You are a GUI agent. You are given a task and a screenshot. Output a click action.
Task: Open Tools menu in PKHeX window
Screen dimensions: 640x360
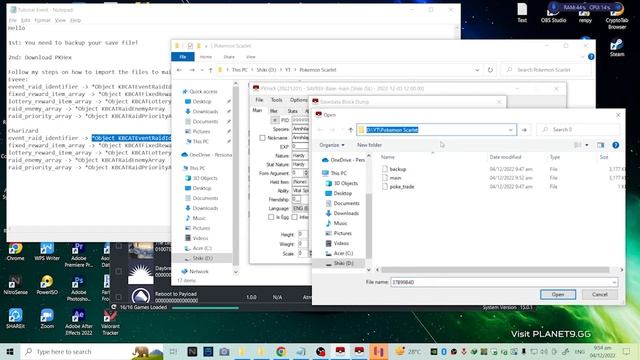coord(276,100)
